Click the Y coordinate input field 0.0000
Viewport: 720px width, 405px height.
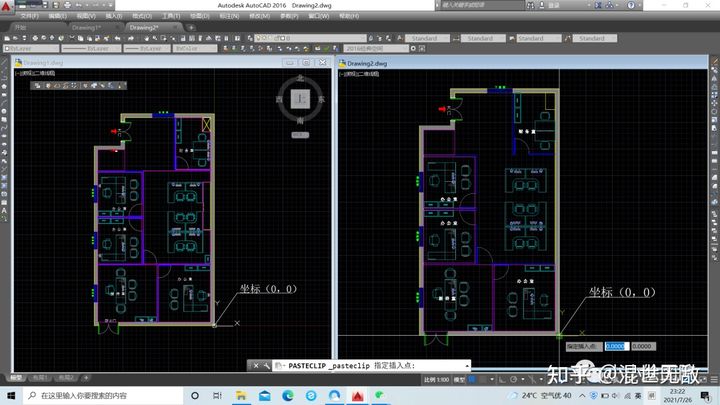[x=643, y=346]
